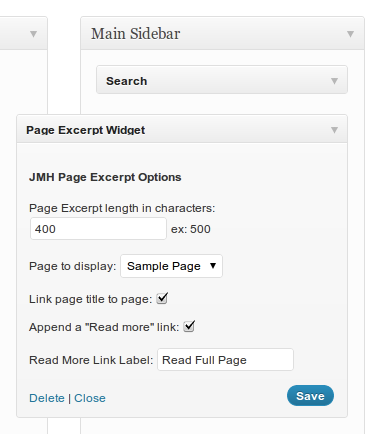Viewport: 373px width, 434px height.
Task: Collapse the Main Sidebar panel arrow
Action: pyautogui.click(x=350, y=34)
